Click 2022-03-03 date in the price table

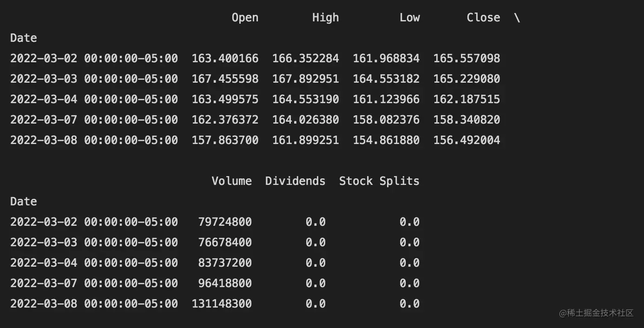coord(94,79)
